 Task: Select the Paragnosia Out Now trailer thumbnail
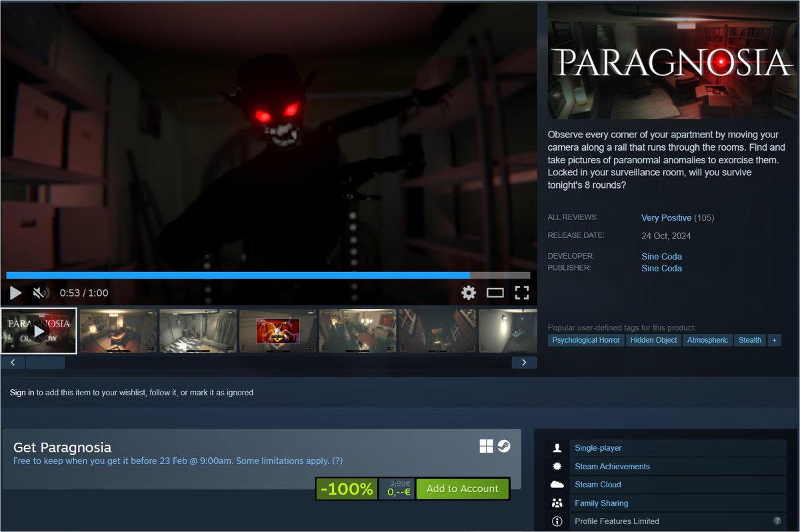[x=39, y=331]
